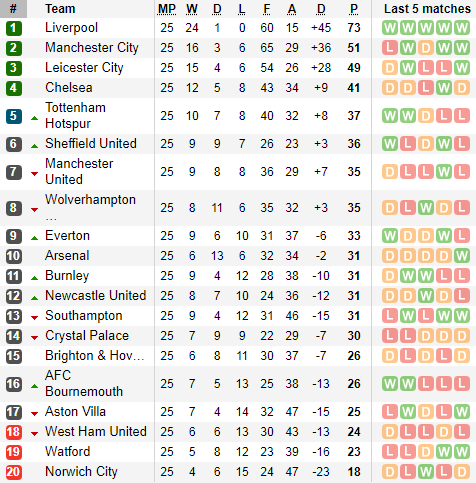Open the Leicester City team link

[84, 68]
